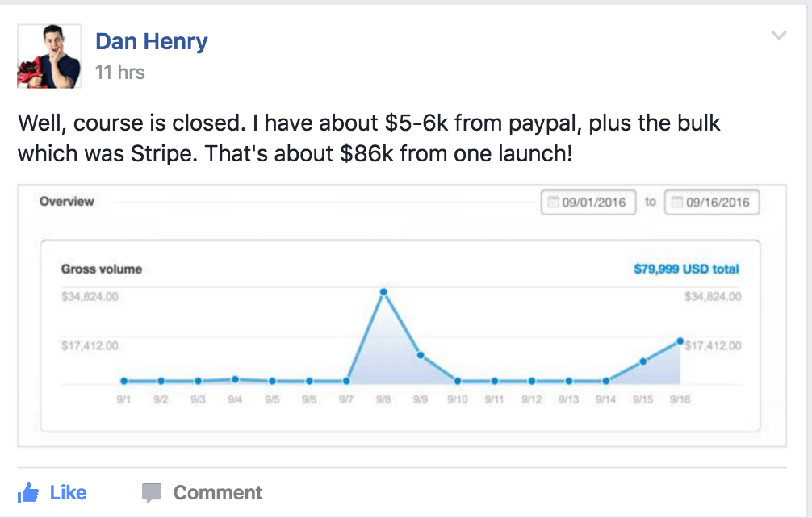The image size is (812, 518).
Task: Click the 9/9 data point on chart
Action: (421, 354)
